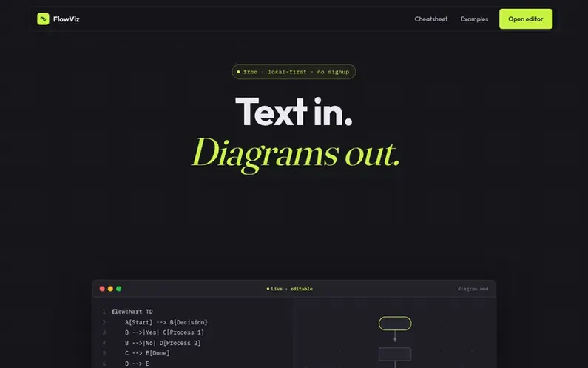This screenshot has width=588, height=368.
Task: Click the line 'C --> E[Done]'
Action: coord(147,353)
